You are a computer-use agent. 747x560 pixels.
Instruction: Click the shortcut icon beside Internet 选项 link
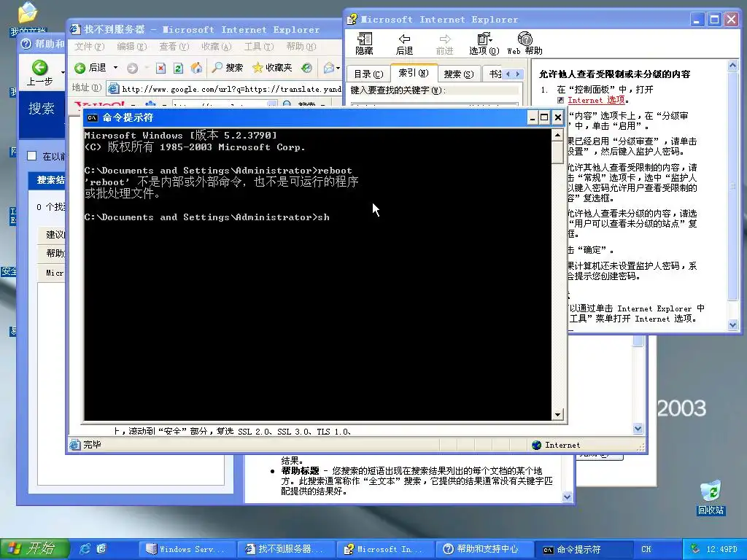561,100
